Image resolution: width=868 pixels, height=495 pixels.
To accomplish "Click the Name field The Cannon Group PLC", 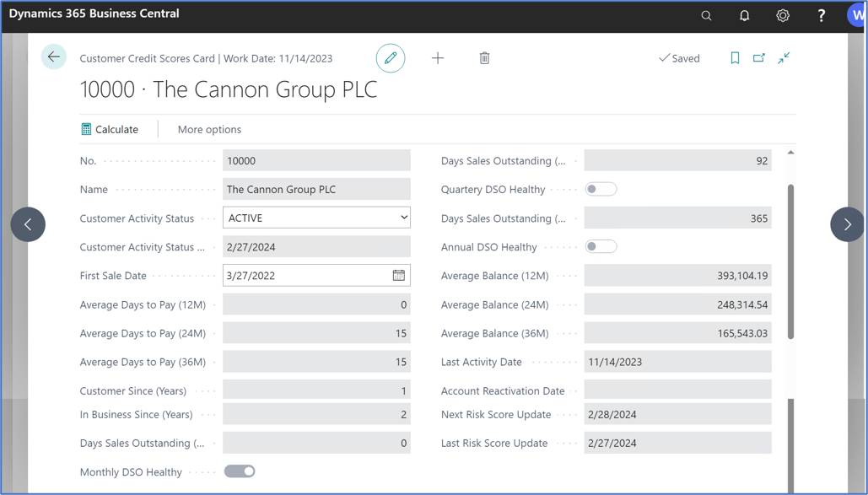I will click(x=316, y=190).
